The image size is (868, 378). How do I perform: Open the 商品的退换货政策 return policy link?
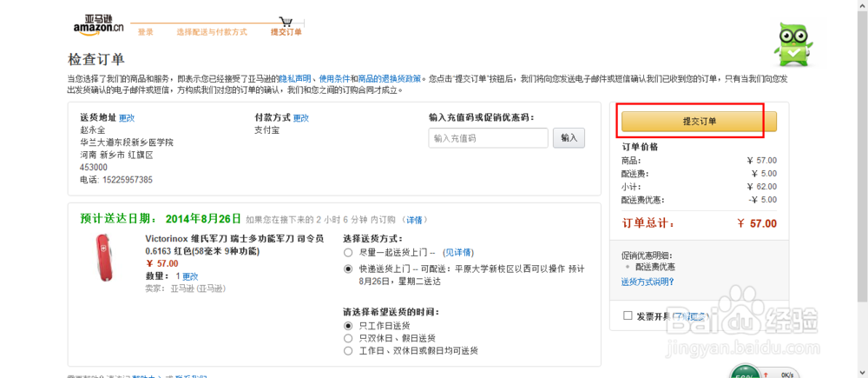tap(389, 79)
